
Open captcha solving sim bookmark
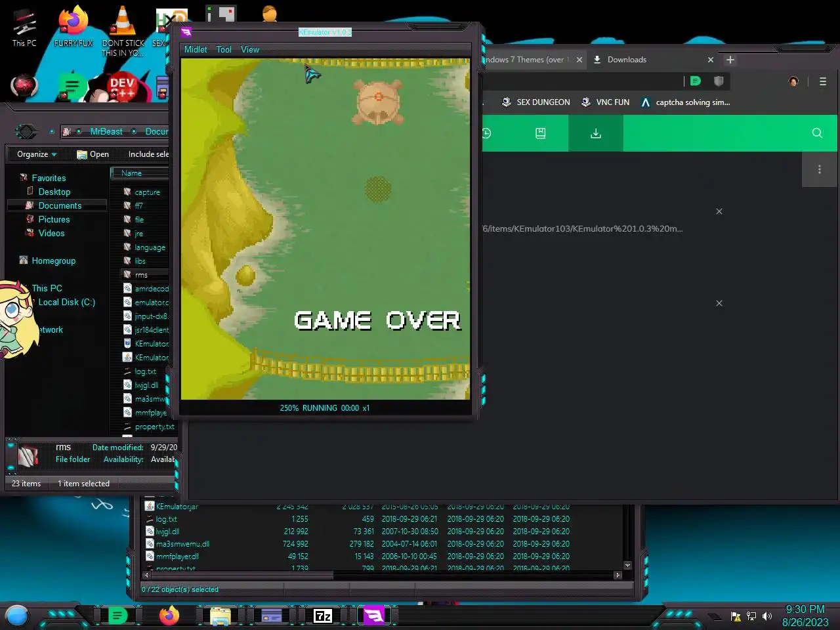click(x=685, y=102)
